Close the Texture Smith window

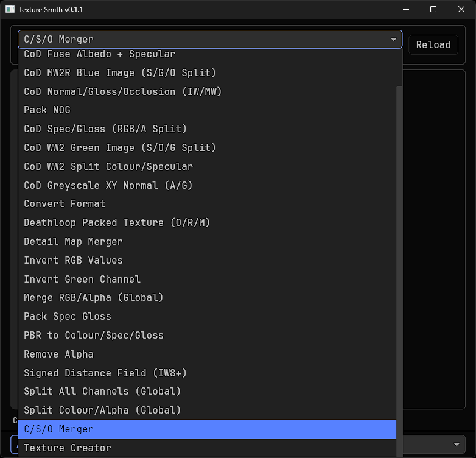tap(461, 9)
